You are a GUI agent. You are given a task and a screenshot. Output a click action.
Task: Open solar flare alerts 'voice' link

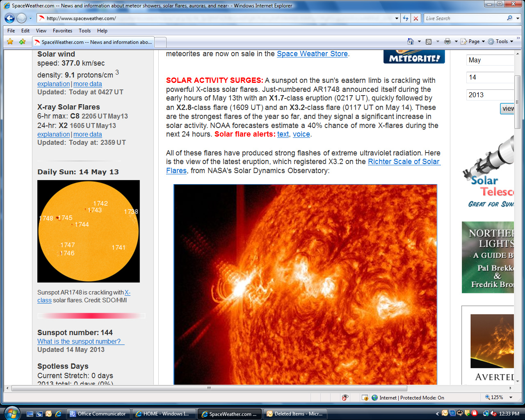(301, 134)
